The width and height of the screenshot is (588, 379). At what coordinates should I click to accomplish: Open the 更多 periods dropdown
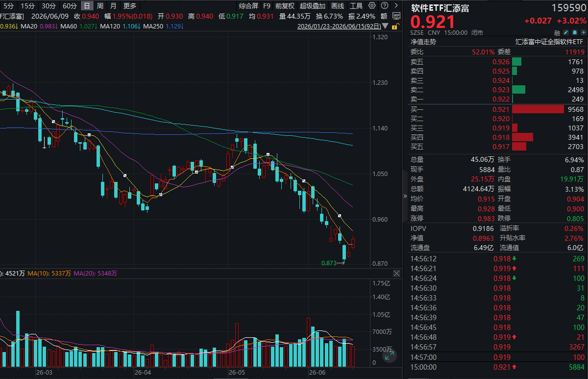(x=130, y=6)
